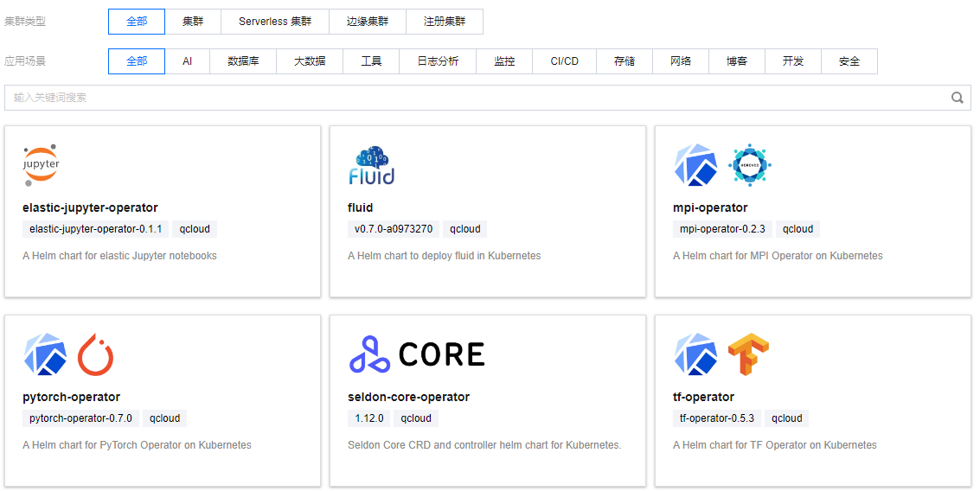Filter by 网络 scenario
This screenshot has height=491, width=980.
681,61
